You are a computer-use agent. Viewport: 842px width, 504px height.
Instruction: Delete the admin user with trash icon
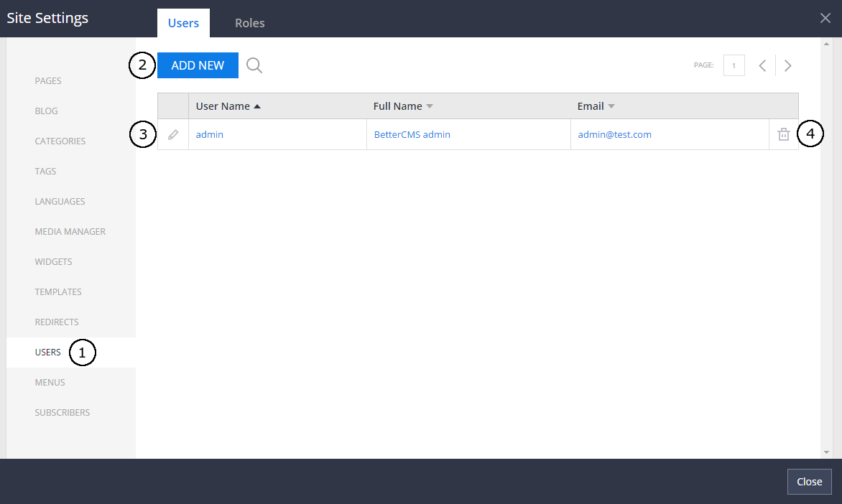(784, 134)
